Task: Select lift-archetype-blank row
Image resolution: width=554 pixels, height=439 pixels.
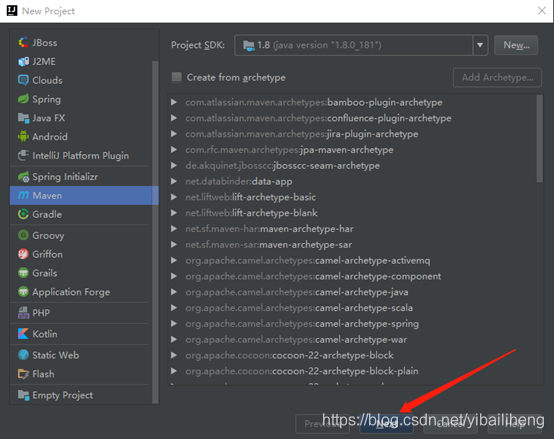Action: 352,213
